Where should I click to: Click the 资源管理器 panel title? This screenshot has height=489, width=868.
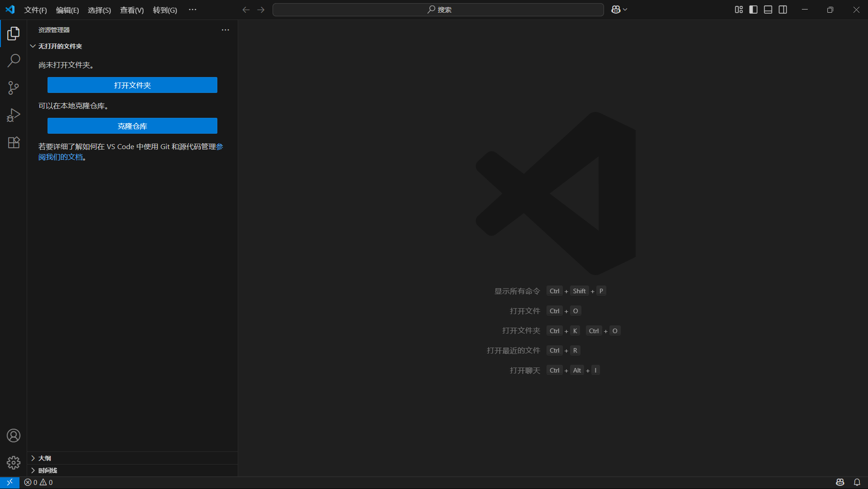pos(54,30)
